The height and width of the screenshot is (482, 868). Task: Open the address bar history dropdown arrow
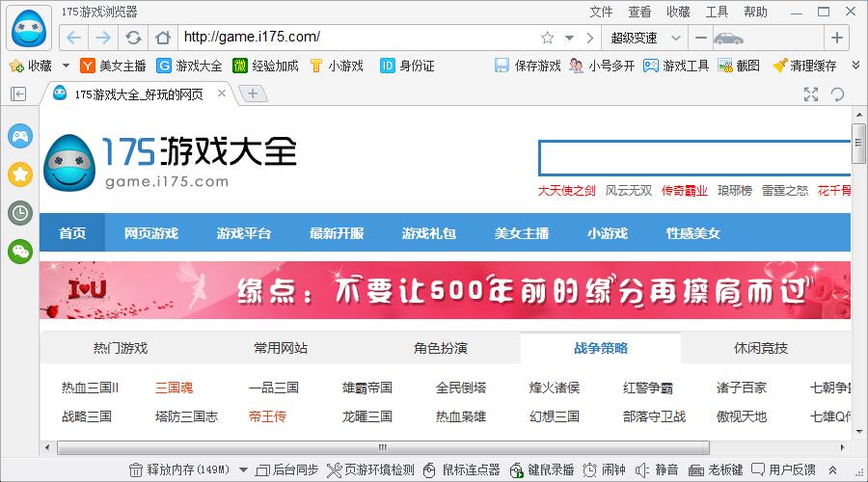(569, 39)
